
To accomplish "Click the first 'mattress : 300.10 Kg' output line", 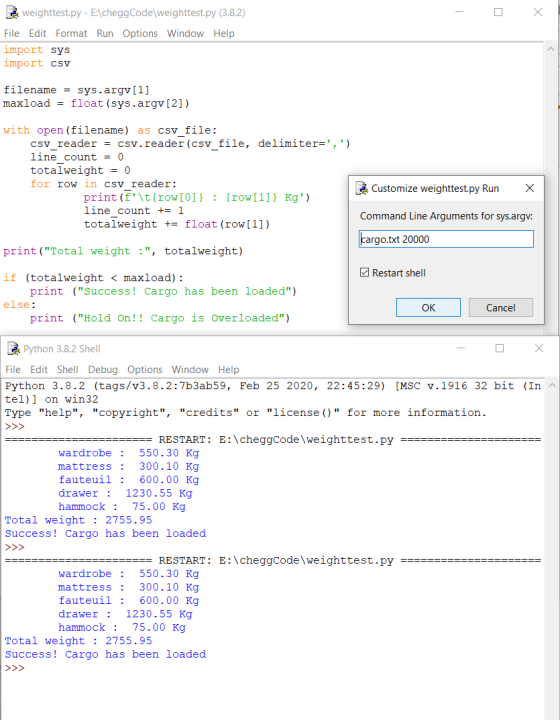I will coord(129,467).
